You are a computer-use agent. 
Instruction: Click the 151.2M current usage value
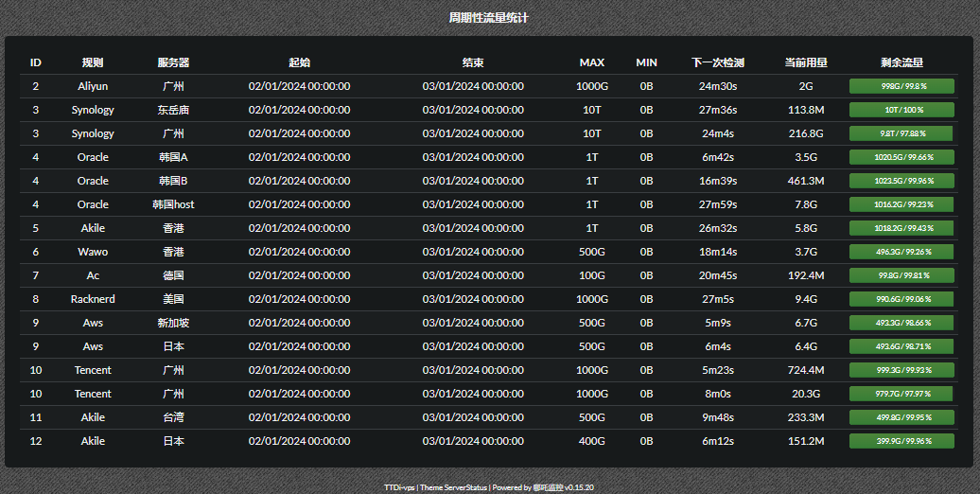pos(806,441)
